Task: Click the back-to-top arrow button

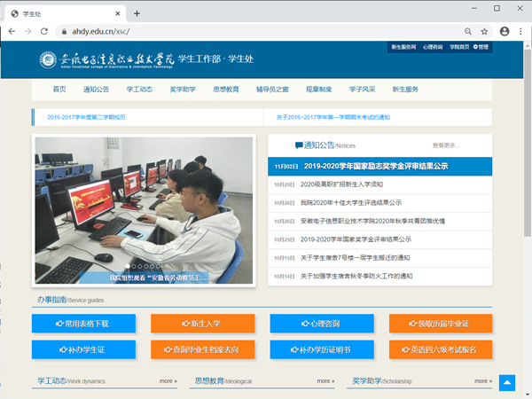Action: point(507,382)
